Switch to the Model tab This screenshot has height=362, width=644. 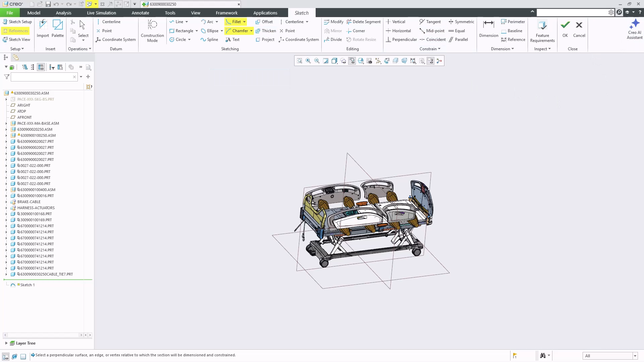pyautogui.click(x=34, y=13)
